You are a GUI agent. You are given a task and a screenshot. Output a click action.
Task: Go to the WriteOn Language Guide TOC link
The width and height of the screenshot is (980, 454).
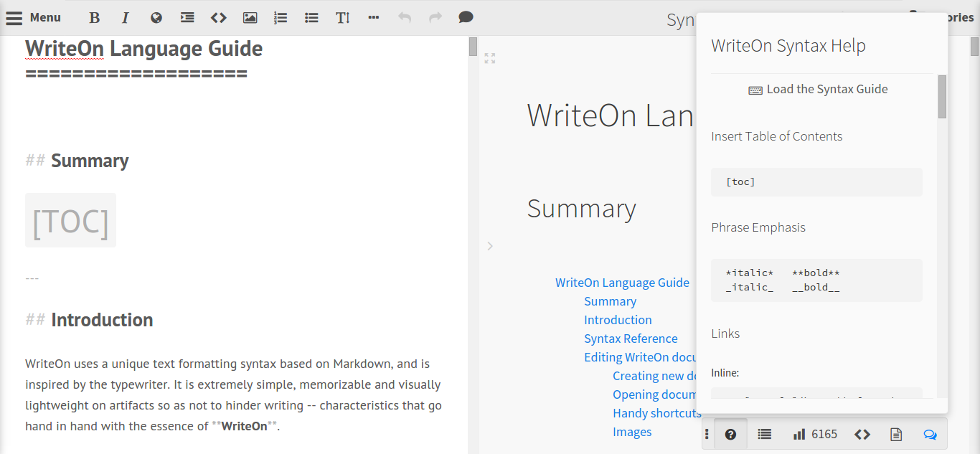[x=622, y=283]
